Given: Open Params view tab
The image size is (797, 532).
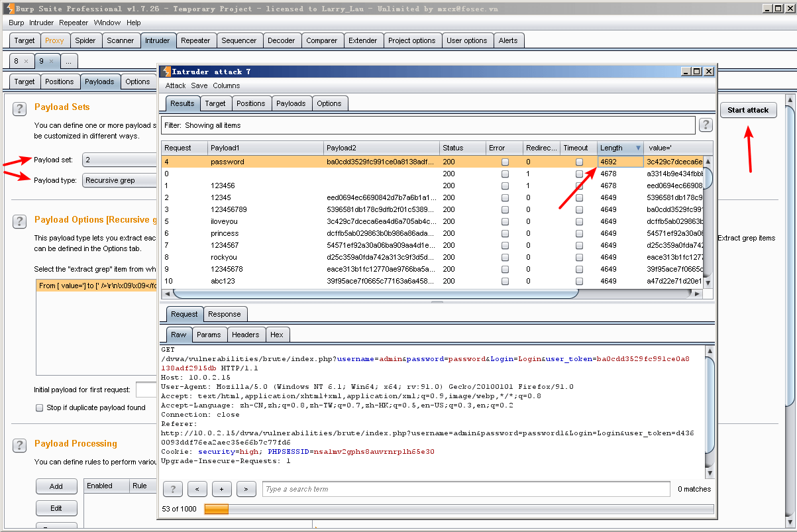Looking at the screenshot, I should [209, 335].
